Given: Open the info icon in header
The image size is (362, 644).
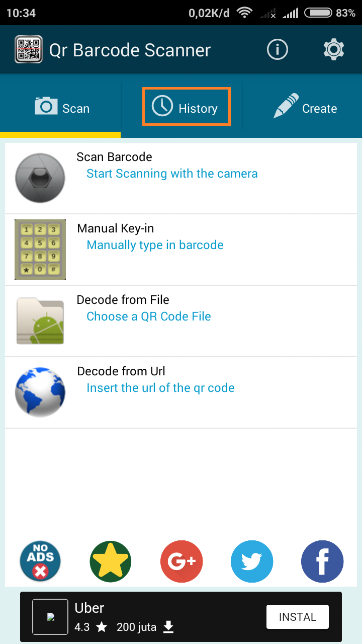Looking at the screenshot, I should [x=278, y=50].
